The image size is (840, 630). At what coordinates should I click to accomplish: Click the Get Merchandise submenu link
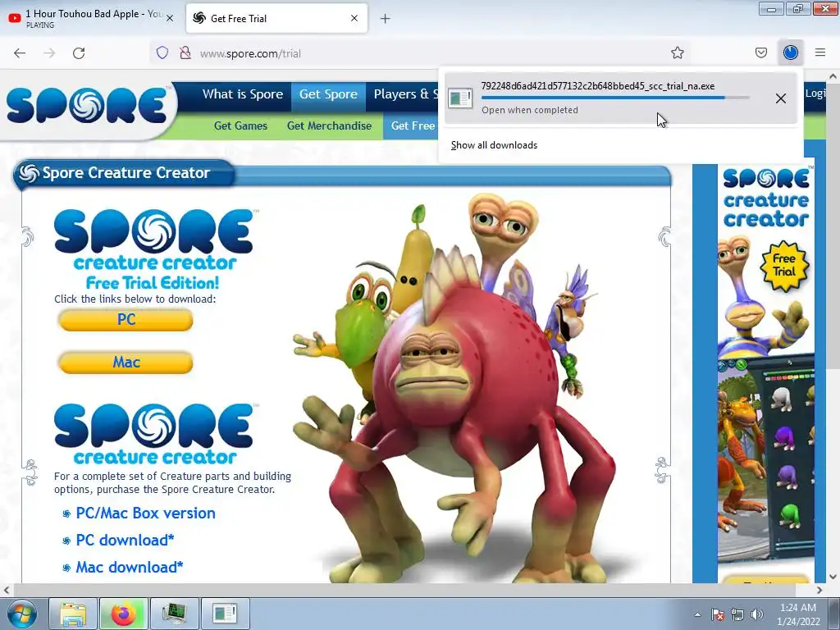[329, 126]
